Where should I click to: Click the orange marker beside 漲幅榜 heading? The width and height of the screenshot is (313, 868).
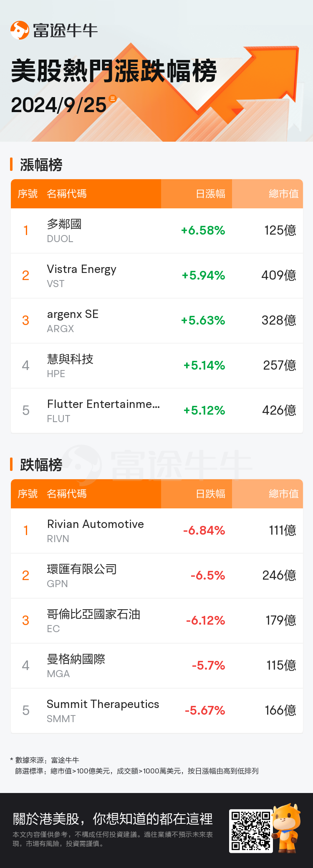coord(11,164)
